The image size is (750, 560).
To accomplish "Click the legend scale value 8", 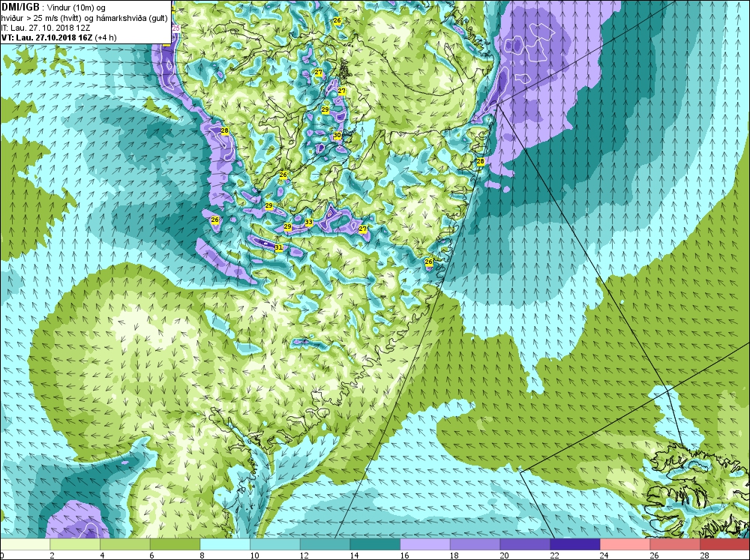I will (202, 556).
